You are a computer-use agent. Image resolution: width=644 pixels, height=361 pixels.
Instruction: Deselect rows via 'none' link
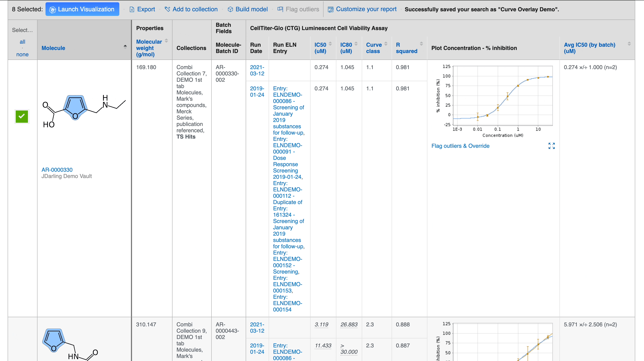22,54
